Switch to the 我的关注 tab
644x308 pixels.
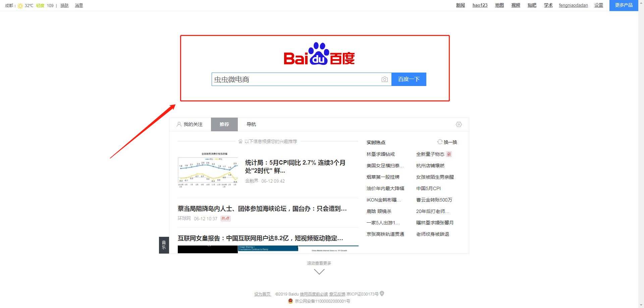coord(190,124)
